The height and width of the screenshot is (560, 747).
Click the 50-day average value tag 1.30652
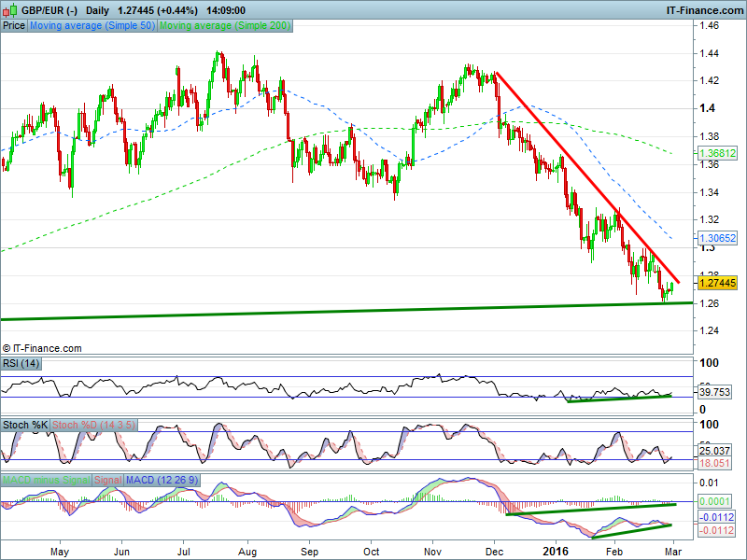[x=717, y=238]
